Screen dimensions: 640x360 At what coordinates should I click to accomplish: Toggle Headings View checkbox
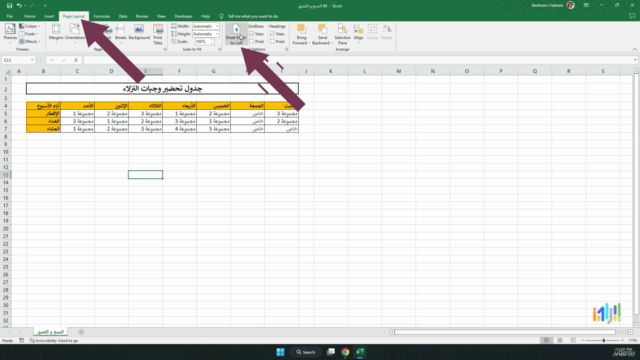tap(272, 34)
